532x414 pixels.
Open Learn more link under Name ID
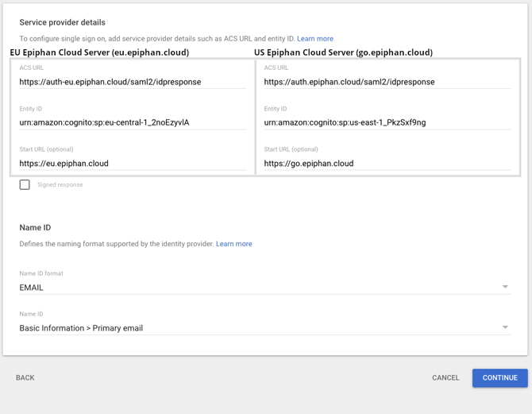[233, 244]
